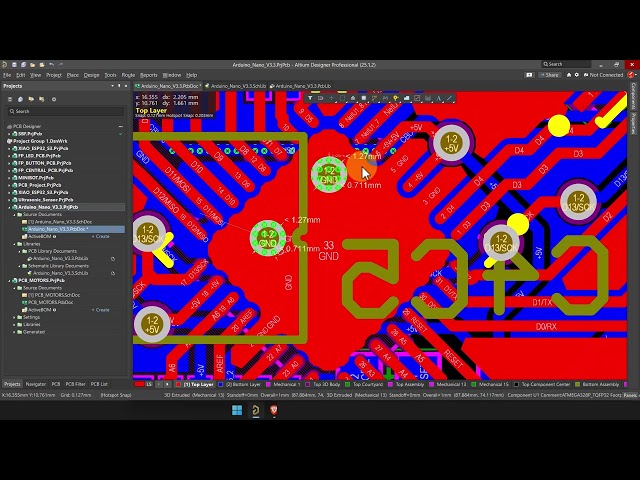Collapse the Arduino_Nano_V3.3.PrjPcb project
This screenshot has width=640, height=480.
click(10, 207)
